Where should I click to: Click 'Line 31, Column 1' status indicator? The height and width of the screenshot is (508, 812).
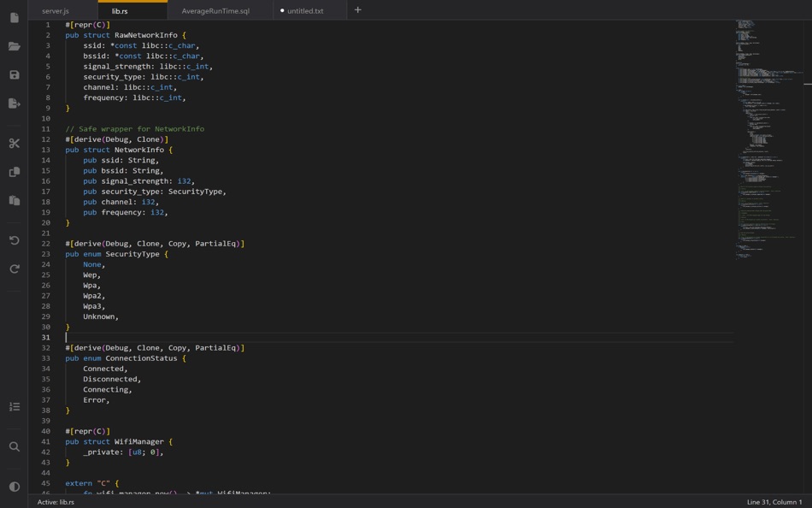774,502
